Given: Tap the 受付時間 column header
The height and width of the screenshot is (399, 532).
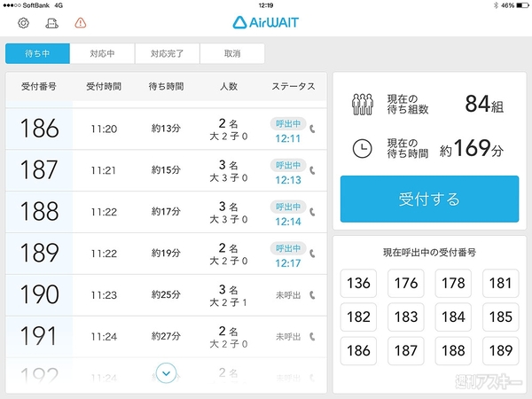Looking at the screenshot, I should (x=104, y=87).
